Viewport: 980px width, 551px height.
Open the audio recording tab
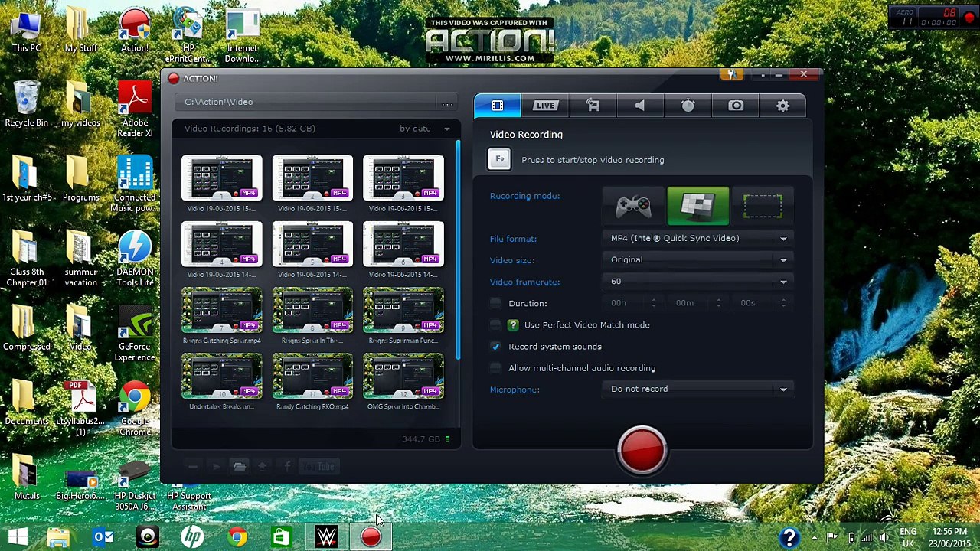(x=640, y=106)
